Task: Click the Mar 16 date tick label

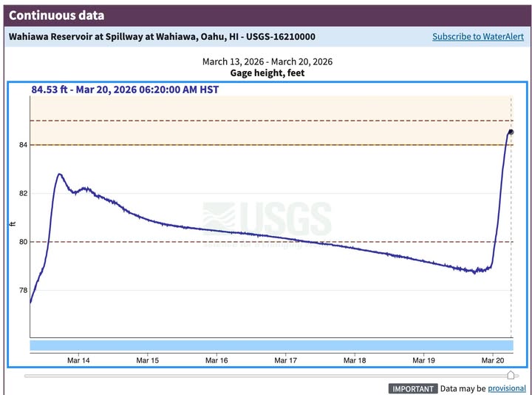Action: pyautogui.click(x=216, y=360)
